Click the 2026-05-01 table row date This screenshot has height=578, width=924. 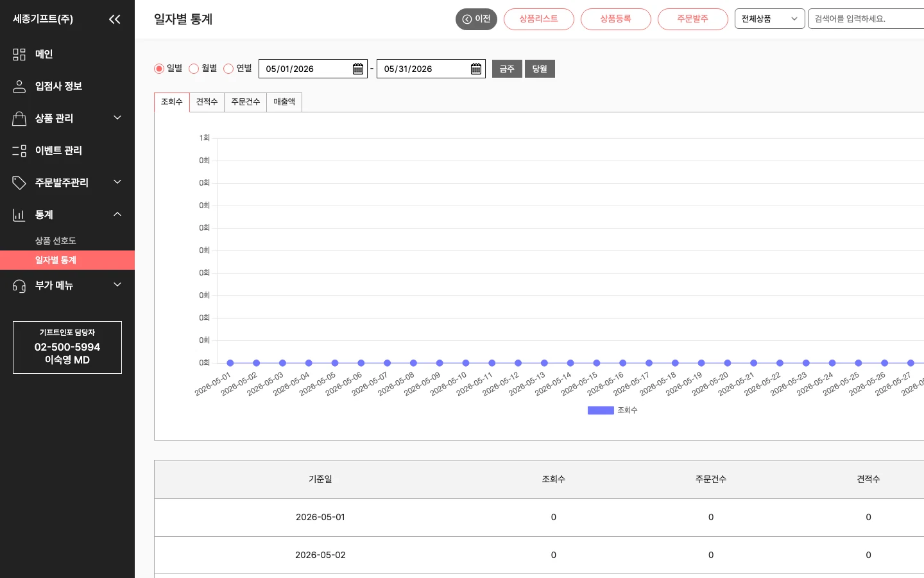coord(320,517)
